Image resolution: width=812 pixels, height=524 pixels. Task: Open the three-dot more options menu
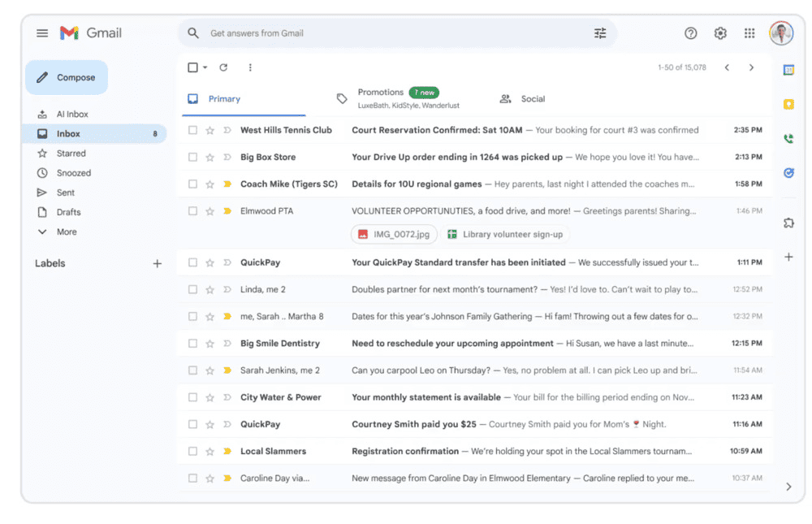click(x=250, y=67)
